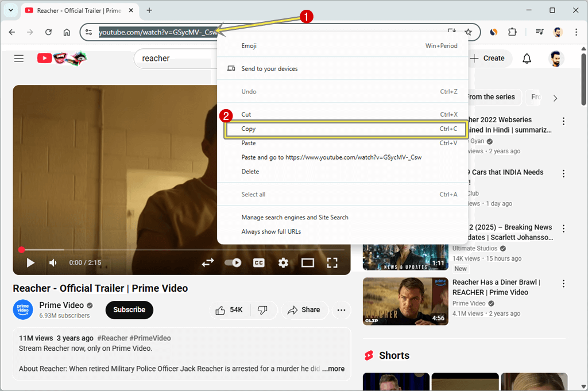
Task: Go to the YouTube home logo
Action: pyautogui.click(x=62, y=58)
